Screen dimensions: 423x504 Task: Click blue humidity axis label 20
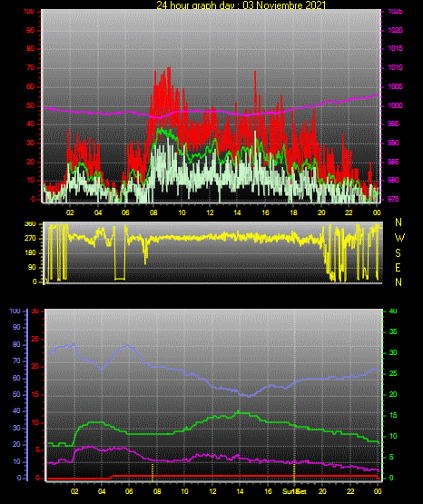[16, 445]
